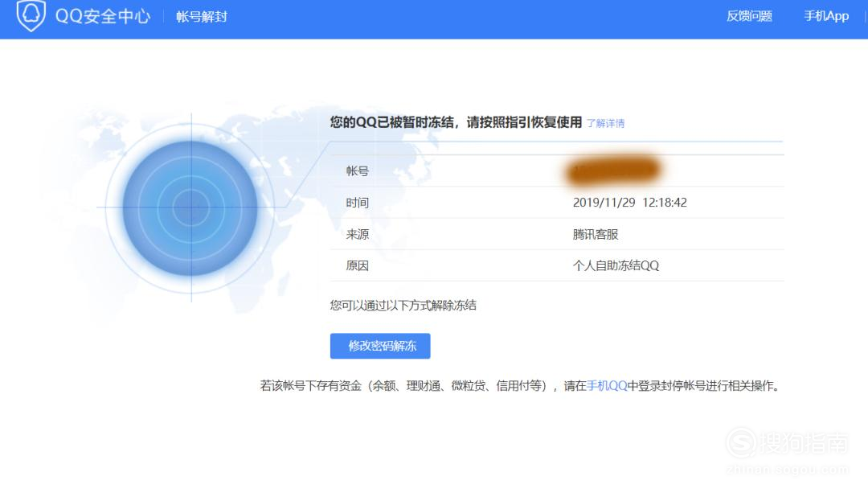Click the 修改密码解冻 button
This screenshot has width=868, height=497.
coord(379,346)
